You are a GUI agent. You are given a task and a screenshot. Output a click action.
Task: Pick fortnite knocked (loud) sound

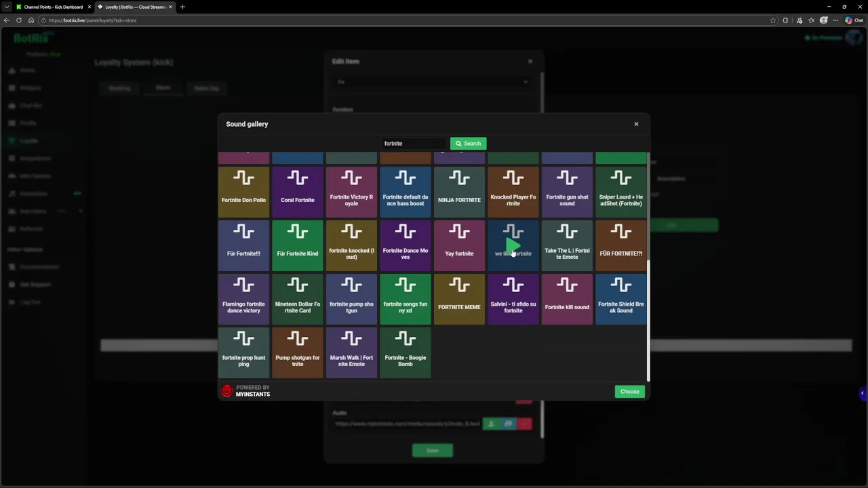tap(351, 245)
